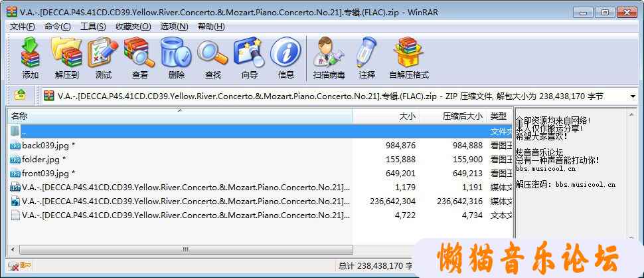Image resolution: width=644 pixels, height=278 pixels.
Task: Run the Test (测试) archive tool
Action: click(x=103, y=53)
